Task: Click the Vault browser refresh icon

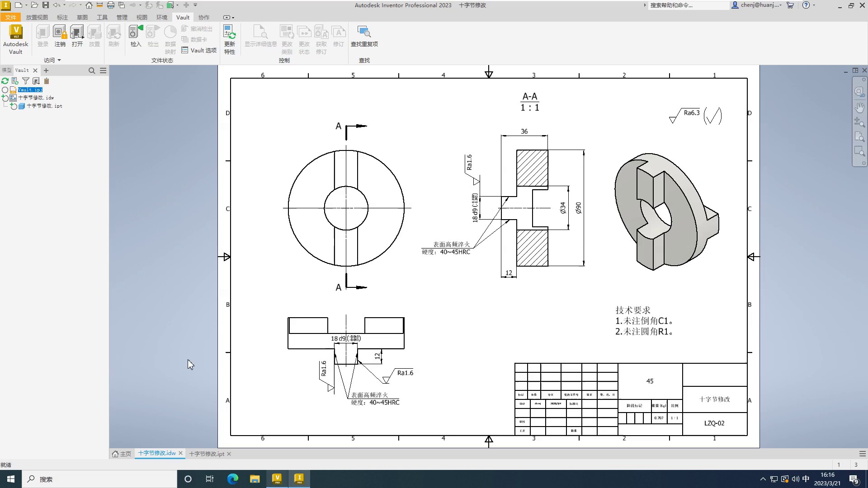Action: (x=5, y=81)
